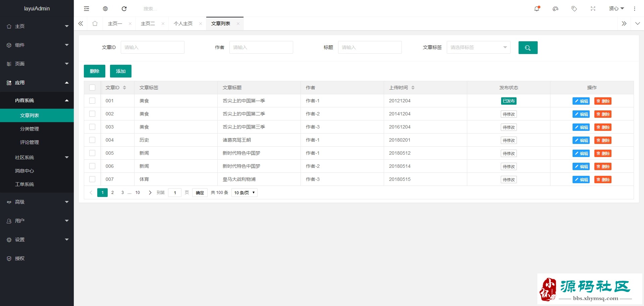Collapse the 内容系统 submenu
Image resolution: width=644 pixels, height=306 pixels.
click(37, 100)
